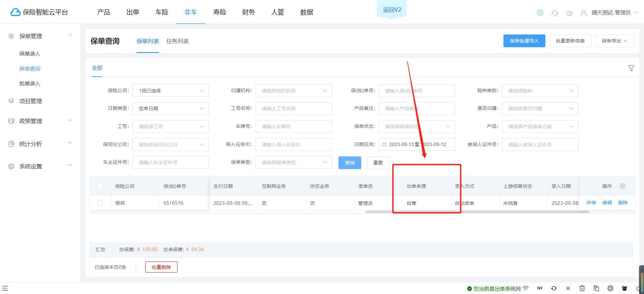Click the 政策管理 icon in sidebar
This screenshot has width=644, height=294.
click(11, 121)
